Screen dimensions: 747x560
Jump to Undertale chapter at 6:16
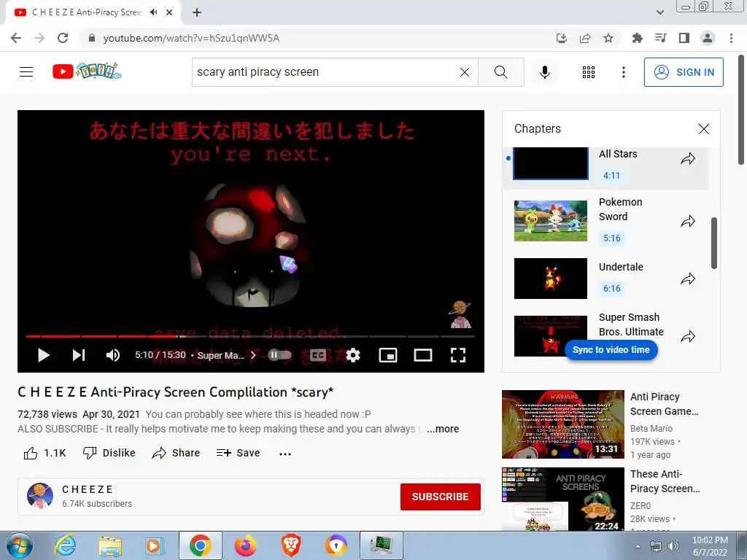click(x=612, y=288)
